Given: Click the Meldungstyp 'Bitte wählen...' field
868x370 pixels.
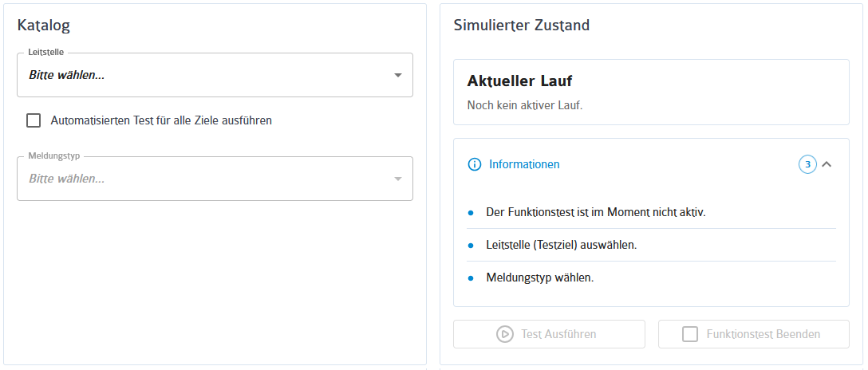Looking at the screenshot, I should click(215, 179).
